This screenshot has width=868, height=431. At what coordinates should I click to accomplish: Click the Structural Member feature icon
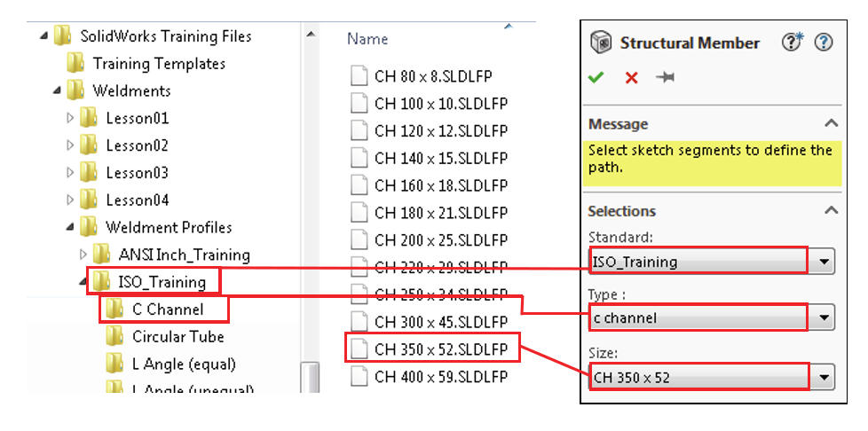[x=601, y=43]
